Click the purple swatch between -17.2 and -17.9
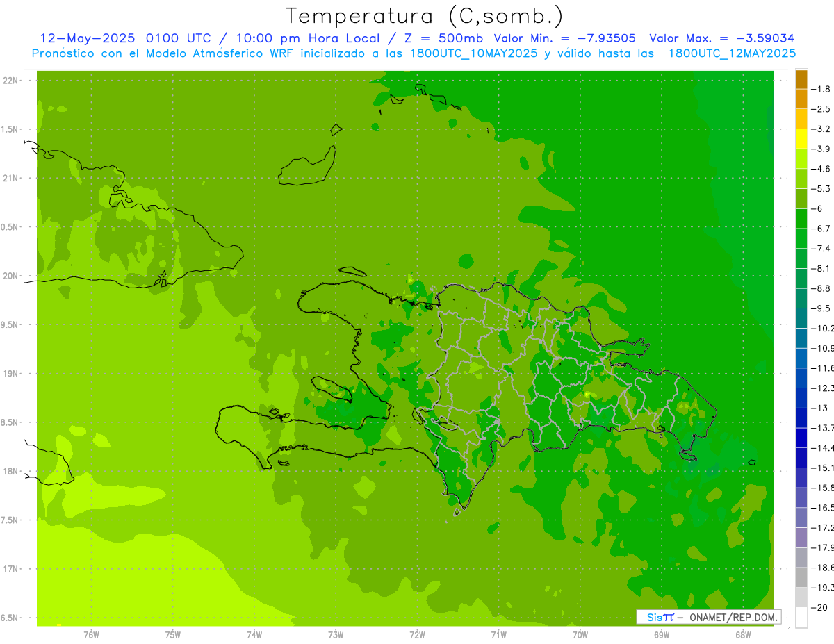The image size is (834, 644). 801,538
